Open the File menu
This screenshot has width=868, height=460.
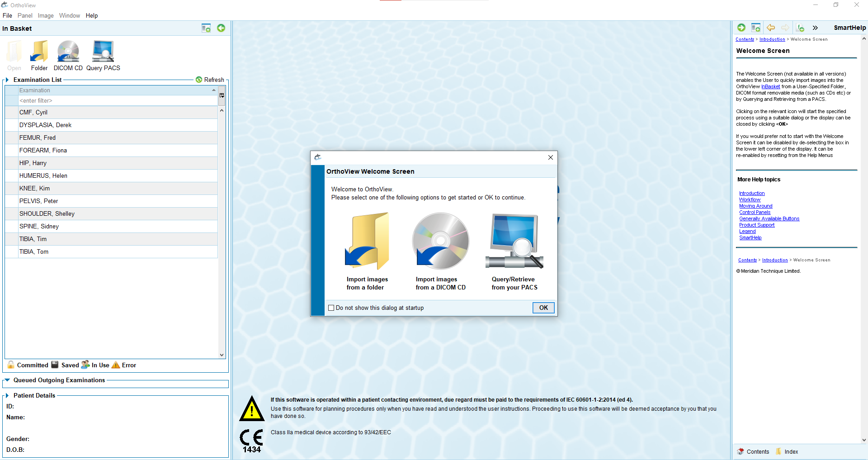[x=7, y=15]
